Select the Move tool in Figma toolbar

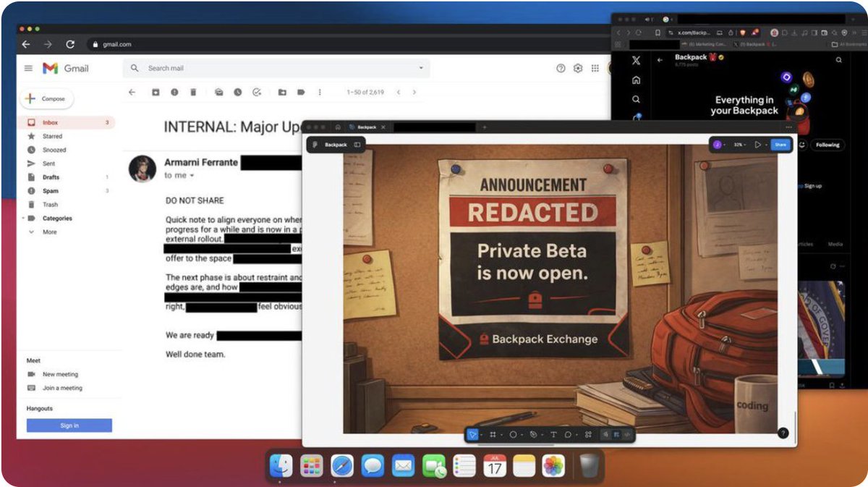(x=472, y=434)
